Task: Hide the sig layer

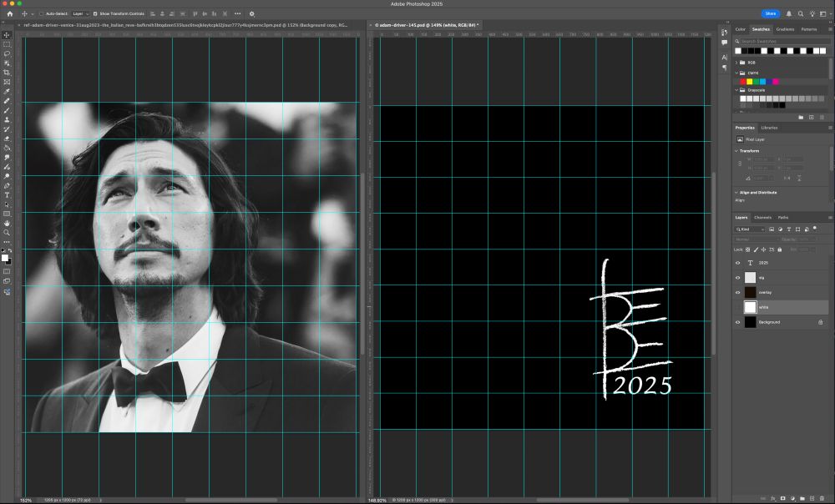Action: pyautogui.click(x=737, y=278)
